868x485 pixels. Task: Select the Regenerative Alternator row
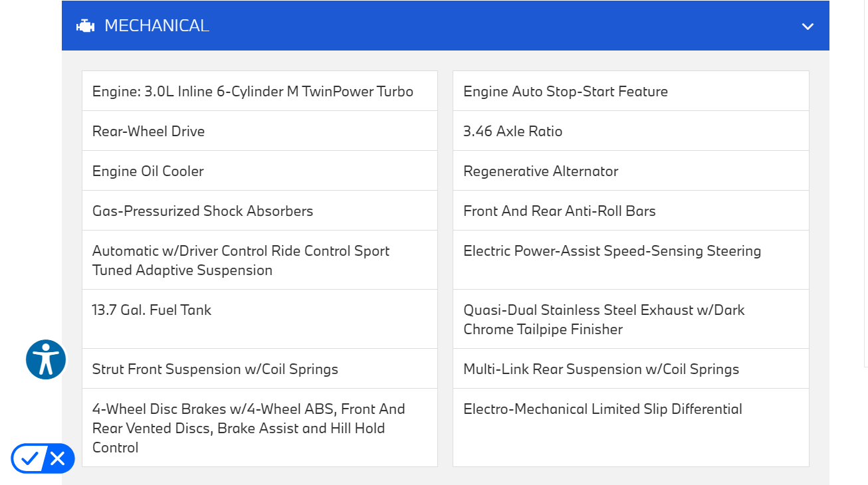[541, 171]
